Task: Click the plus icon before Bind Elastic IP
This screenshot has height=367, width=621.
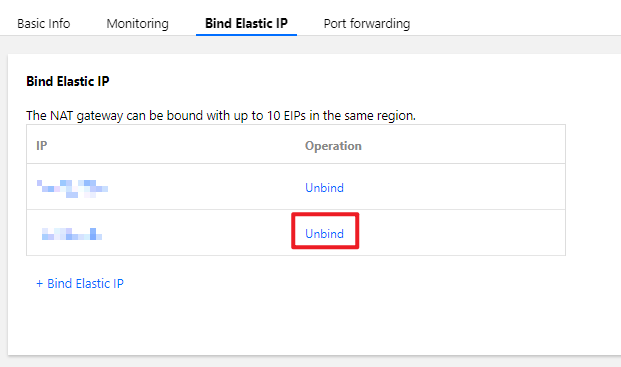Action: pos(39,284)
